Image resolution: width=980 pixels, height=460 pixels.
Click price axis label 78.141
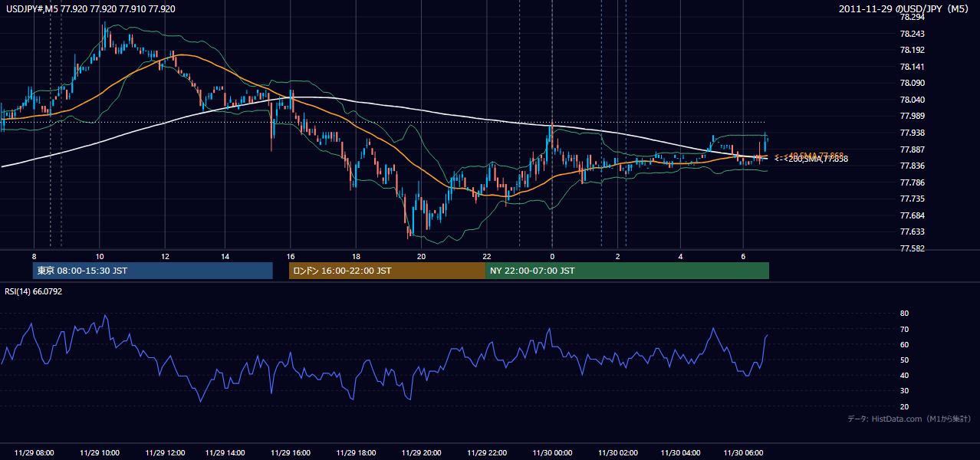[x=913, y=67]
